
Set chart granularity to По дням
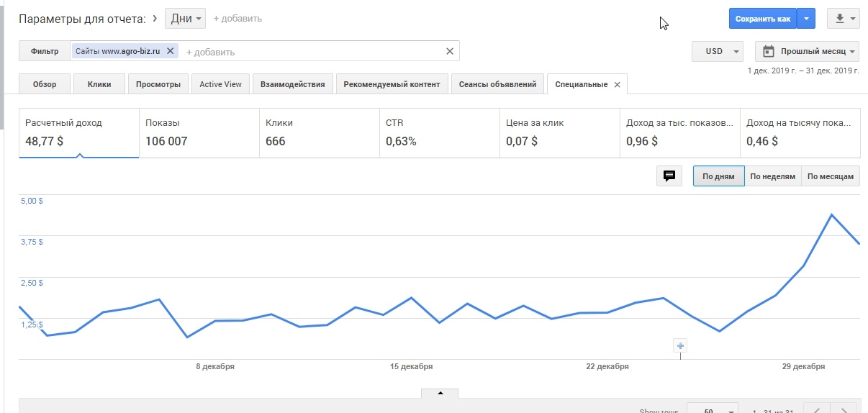coord(718,176)
